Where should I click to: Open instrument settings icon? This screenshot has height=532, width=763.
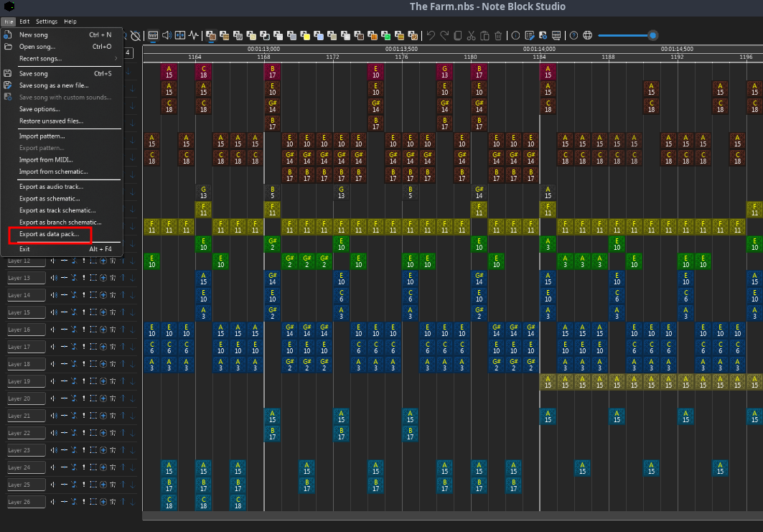pyautogui.click(x=543, y=35)
